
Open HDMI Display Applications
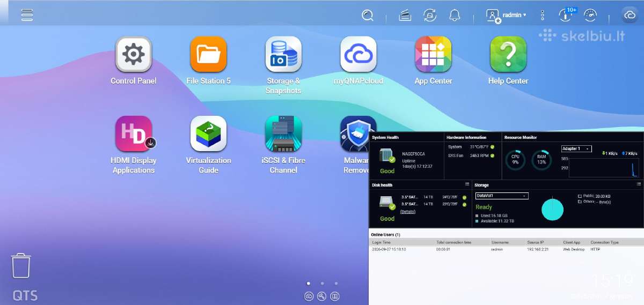[x=133, y=145]
